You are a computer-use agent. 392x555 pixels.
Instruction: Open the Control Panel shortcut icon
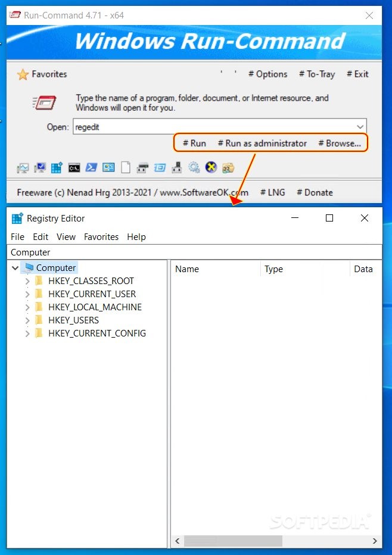pos(108,167)
